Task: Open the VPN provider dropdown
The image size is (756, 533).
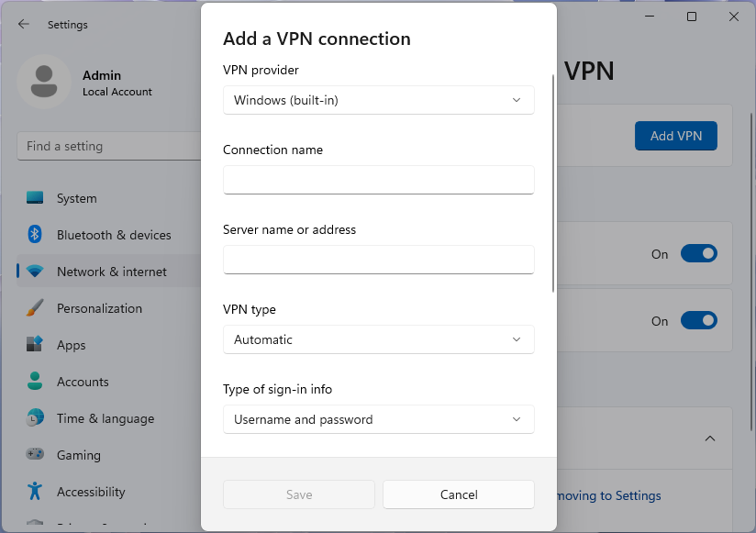Action: pyautogui.click(x=378, y=100)
